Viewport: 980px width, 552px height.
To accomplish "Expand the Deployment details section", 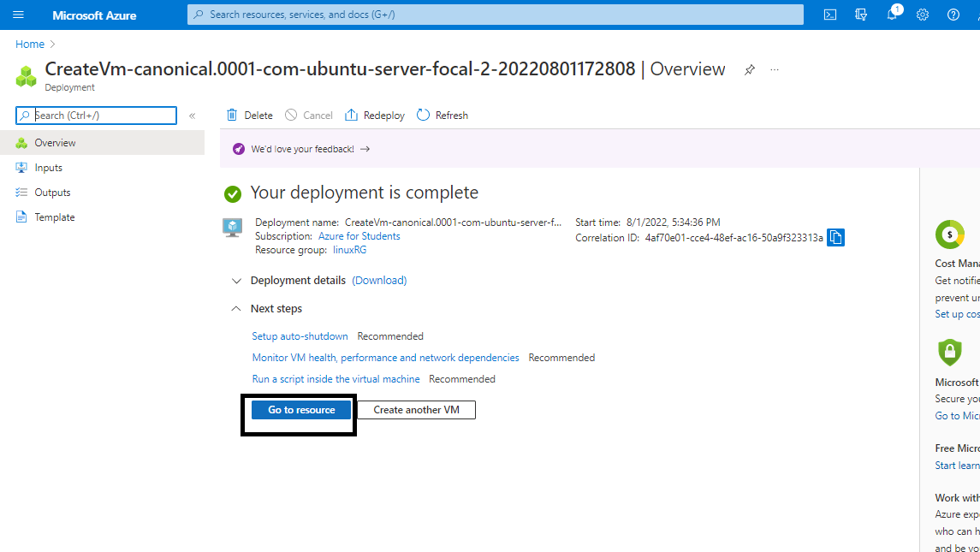I will coord(236,281).
